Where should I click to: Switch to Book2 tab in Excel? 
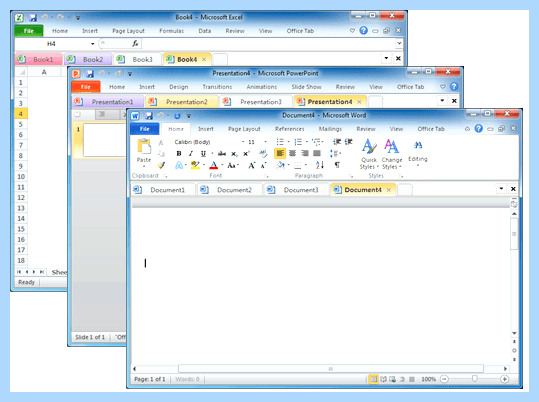(x=88, y=59)
